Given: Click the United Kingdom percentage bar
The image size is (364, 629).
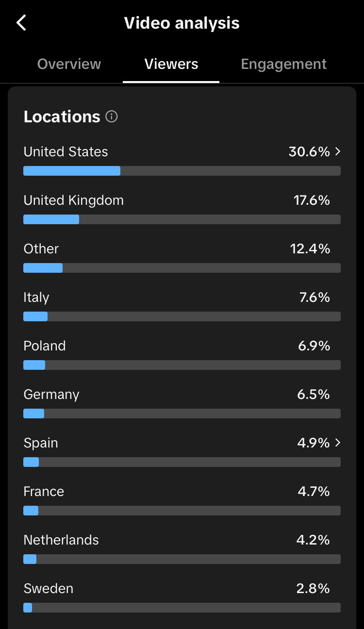Looking at the screenshot, I should tap(182, 219).
